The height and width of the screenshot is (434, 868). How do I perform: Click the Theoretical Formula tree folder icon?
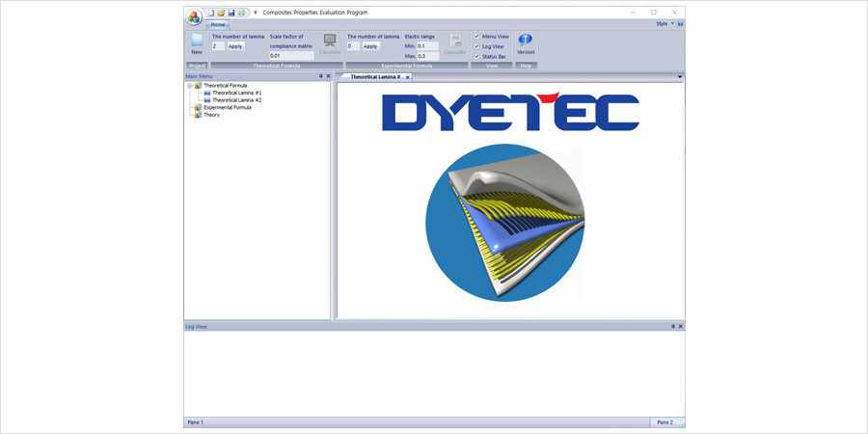click(x=198, y=86)
